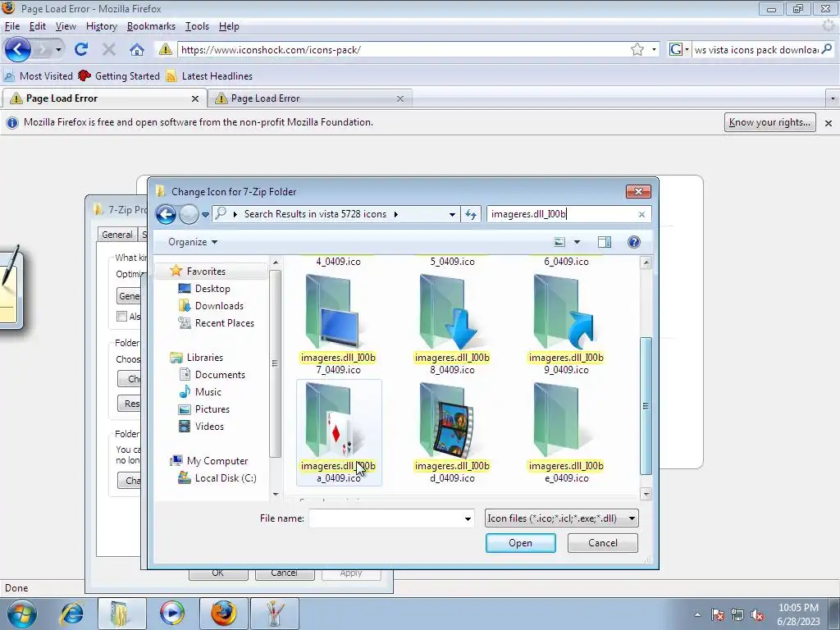Screen dimensions: 840x630
Task: Select imageres.dll_I00be_0409.ico plain folder icon
Action: coord(566,432)
